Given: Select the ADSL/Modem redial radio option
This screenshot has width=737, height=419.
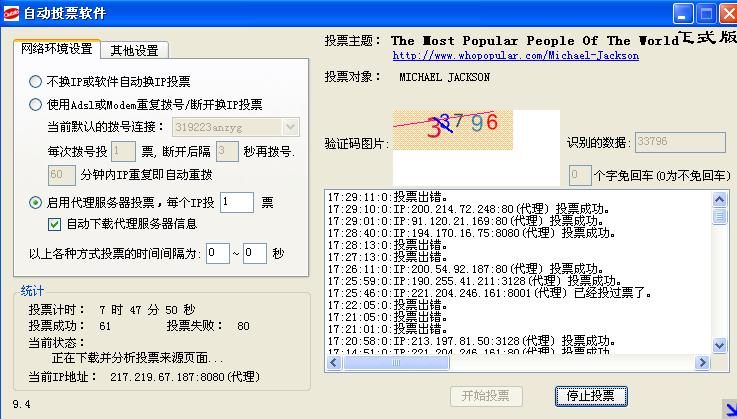Looking at the screenshot, I should 36,104.
